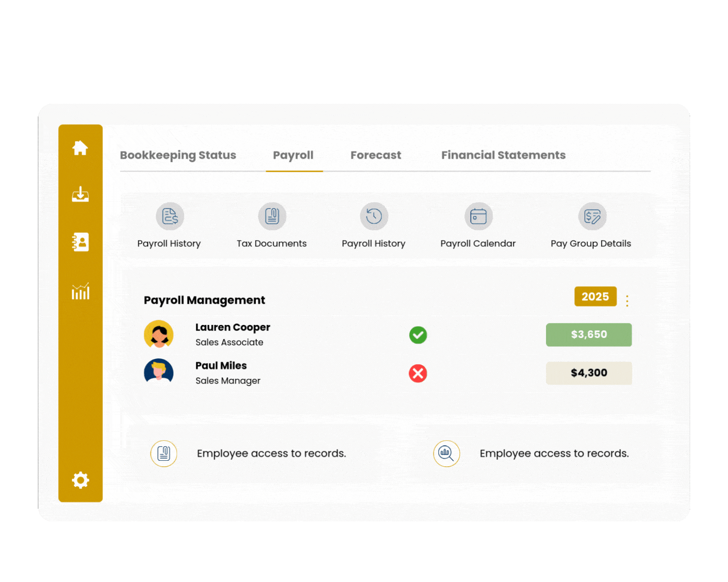Click the analytics chart icon in the sidebar
The height and width of the screenshot is (582, 728).
(x=80, y=291)
